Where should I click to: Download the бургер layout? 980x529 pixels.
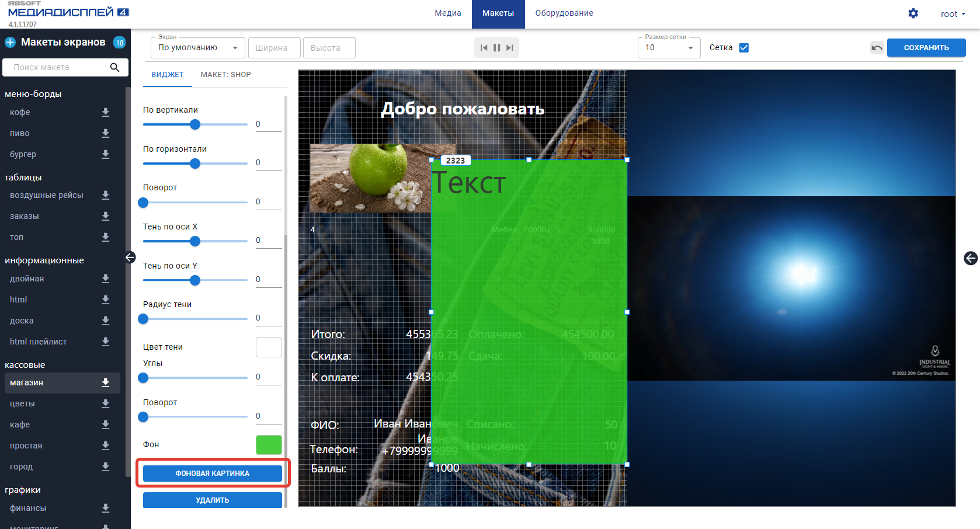(106, 154)
